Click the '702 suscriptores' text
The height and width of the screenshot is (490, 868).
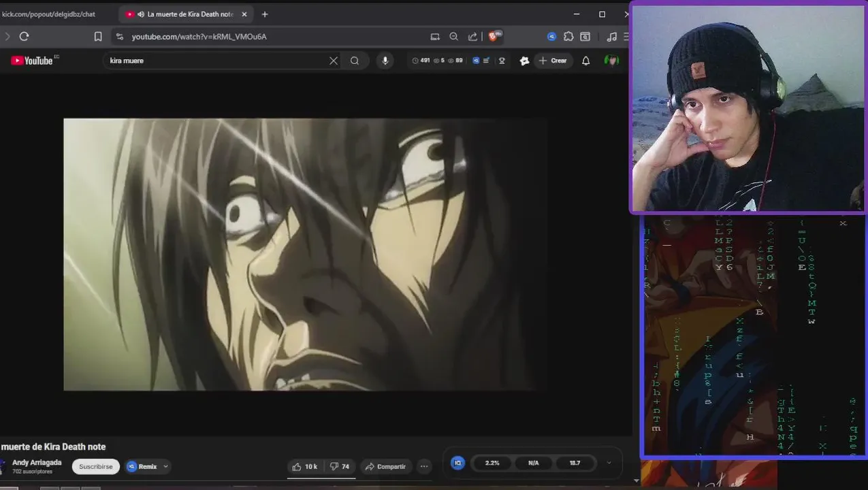(x=32, y=471)
